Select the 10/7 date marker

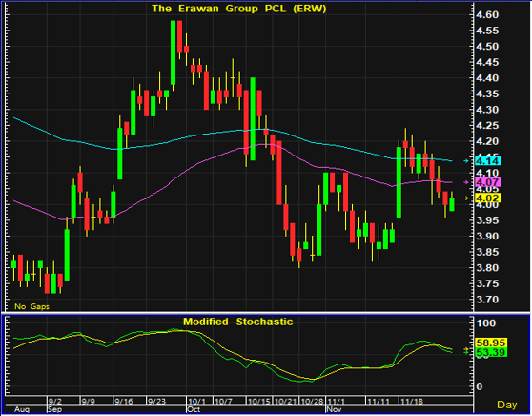[223, 402]
